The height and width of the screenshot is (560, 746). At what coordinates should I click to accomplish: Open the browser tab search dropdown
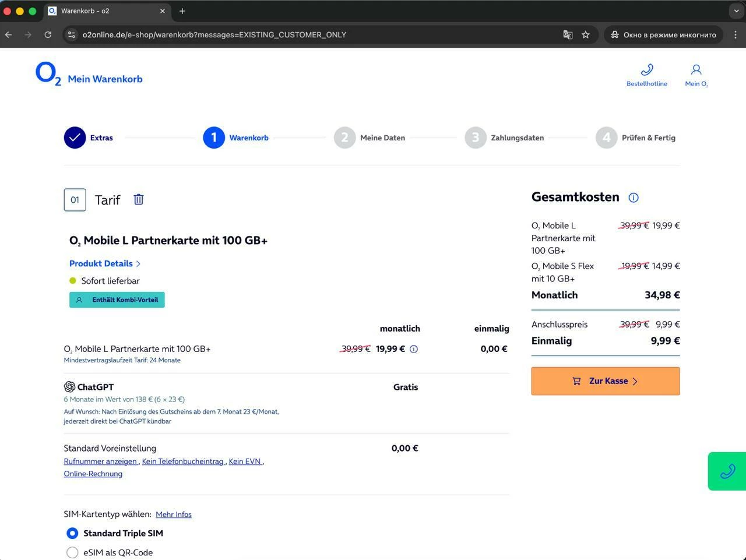736,11
